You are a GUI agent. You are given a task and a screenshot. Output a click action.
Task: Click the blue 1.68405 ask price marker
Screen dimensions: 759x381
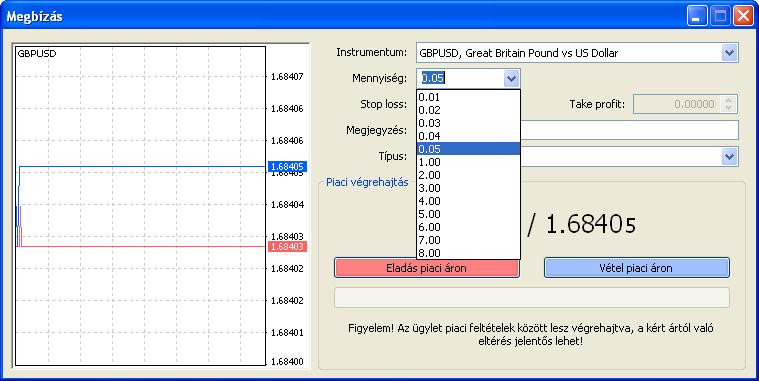point(287,167)
